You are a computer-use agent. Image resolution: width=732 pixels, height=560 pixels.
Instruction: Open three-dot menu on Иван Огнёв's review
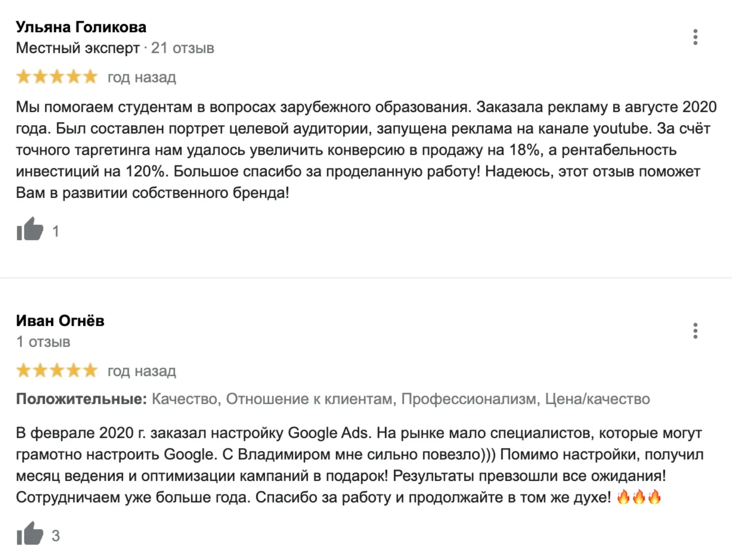[x=695, y=331]
